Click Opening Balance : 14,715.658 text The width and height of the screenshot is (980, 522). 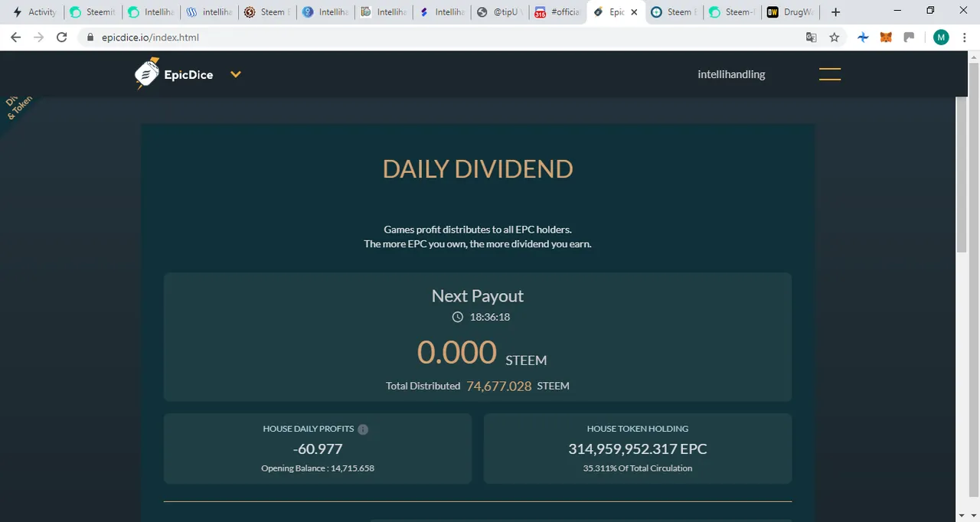(x=318, y=468)
